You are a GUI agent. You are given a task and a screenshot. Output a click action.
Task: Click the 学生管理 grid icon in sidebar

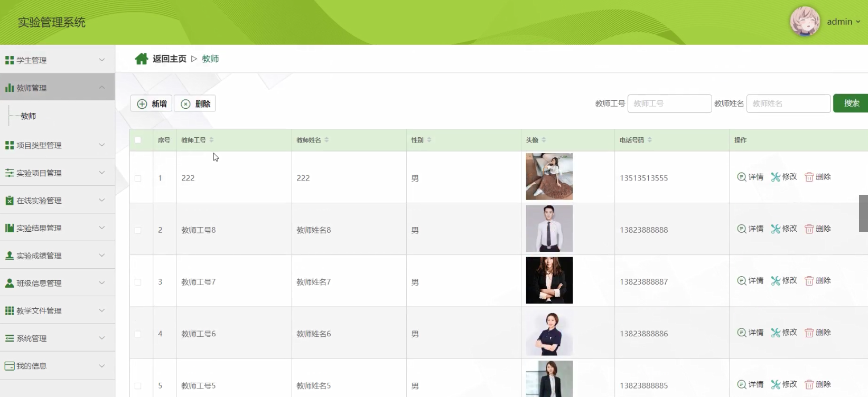pyautogui.click(x=10, y=60)
